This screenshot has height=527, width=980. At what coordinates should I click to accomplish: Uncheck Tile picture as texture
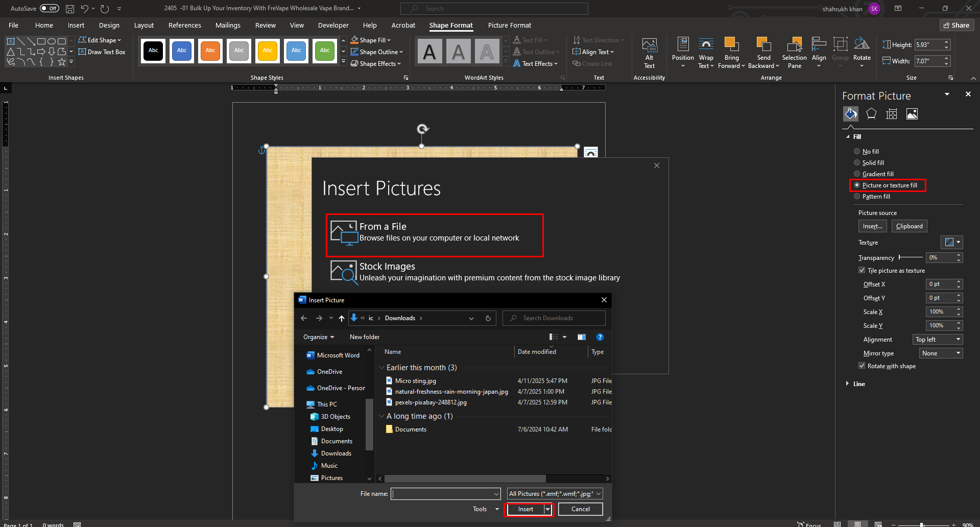tap(862, 271)
